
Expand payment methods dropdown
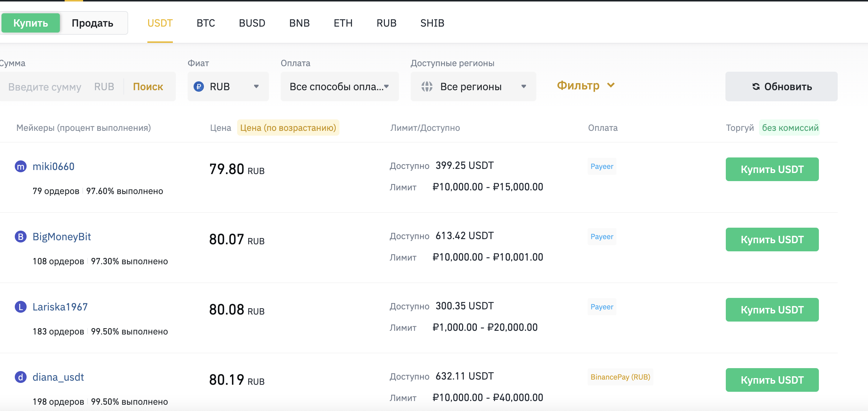click(339, 86)
